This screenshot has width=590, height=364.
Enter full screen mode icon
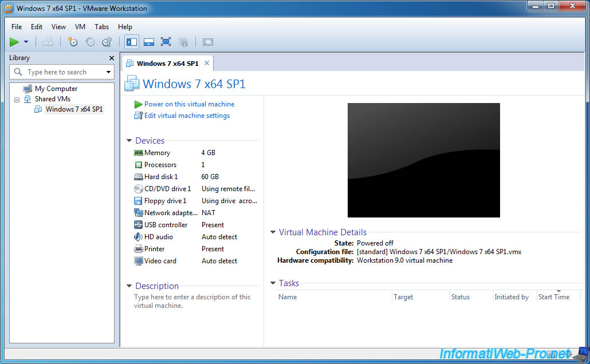[166, 42]
